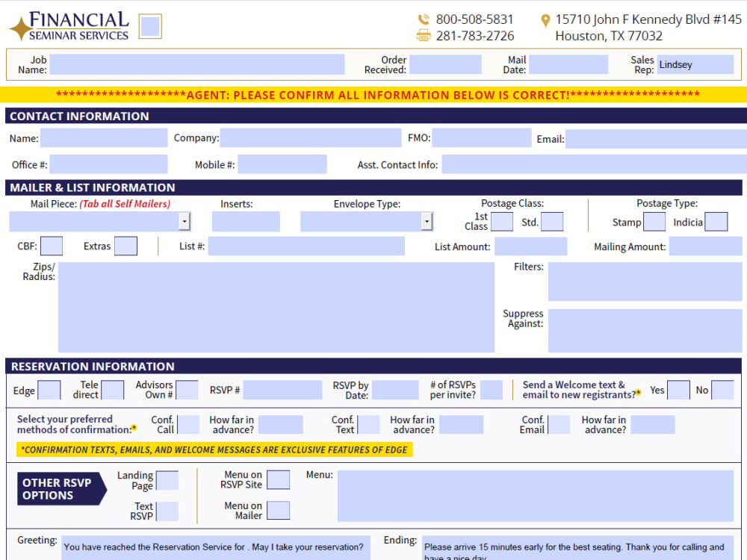Click How far in advance for Conf. Text

[461, 424]
